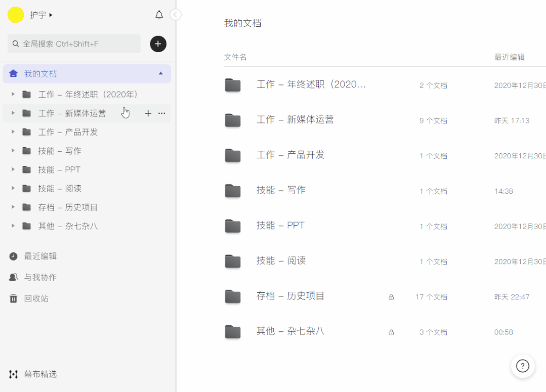The width and height of the screenshot is (546, 392).
Task: Expand sidebar folder 其他 – 杂七杂八
Action: [x=13, y=226]
